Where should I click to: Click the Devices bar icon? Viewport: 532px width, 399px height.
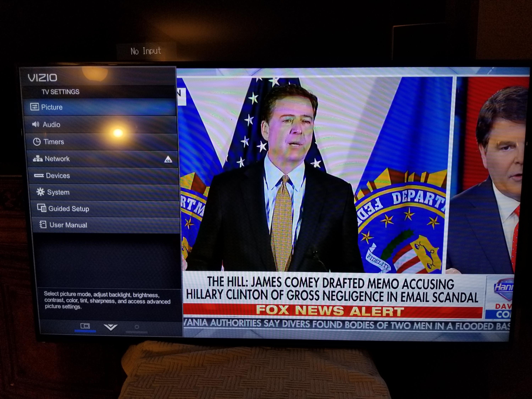39,176
